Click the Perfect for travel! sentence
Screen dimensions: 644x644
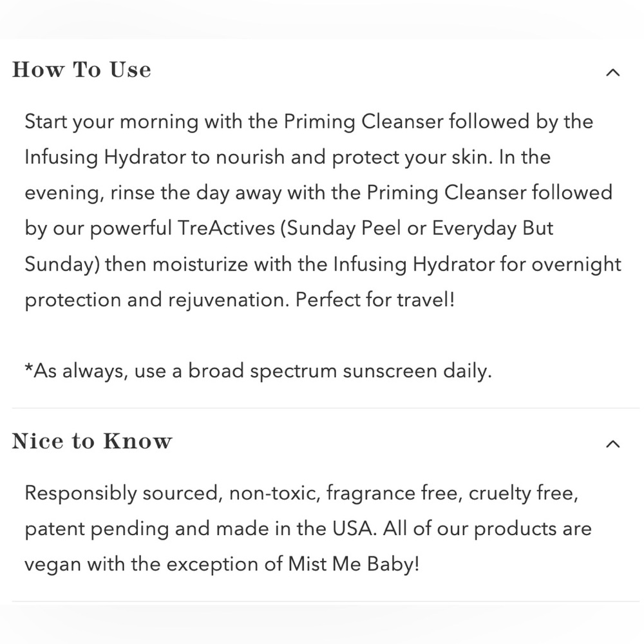(x=375, y=299)
